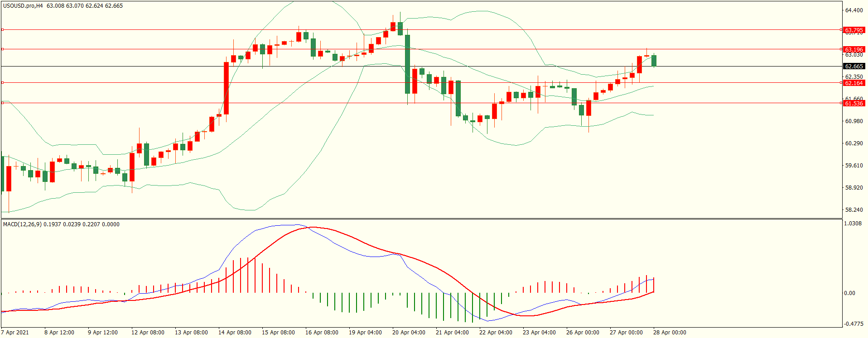Click the 63.030 price axis label
The height and width of the screenshot is (338, 868).
pos(854,55)
